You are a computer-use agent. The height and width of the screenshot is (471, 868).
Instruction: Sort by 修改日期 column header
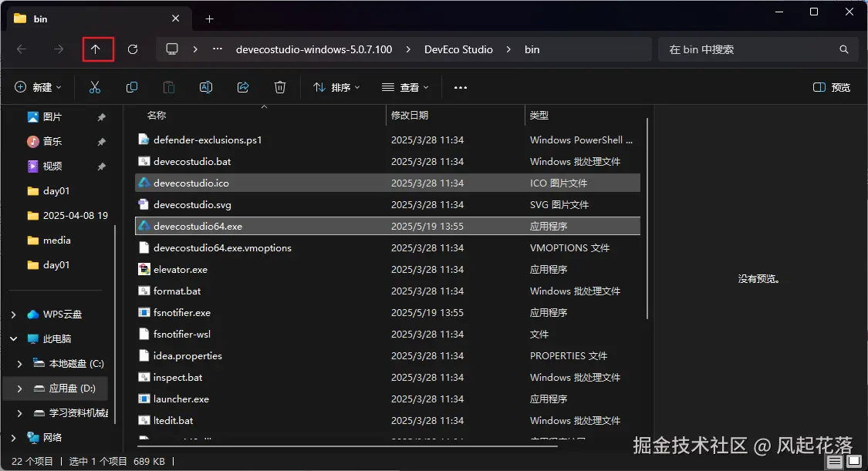pos(410,115)
